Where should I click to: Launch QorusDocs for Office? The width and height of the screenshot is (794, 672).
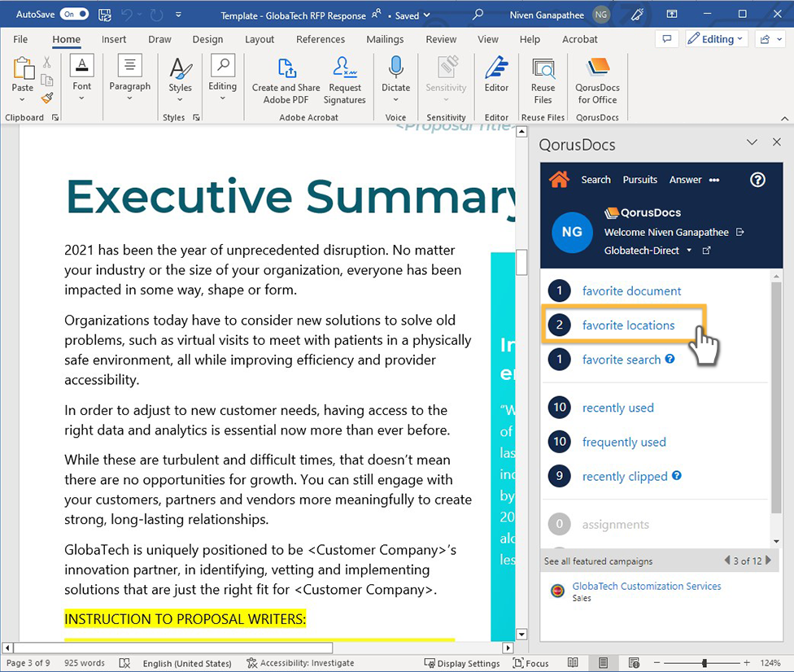tap(597, 80)
